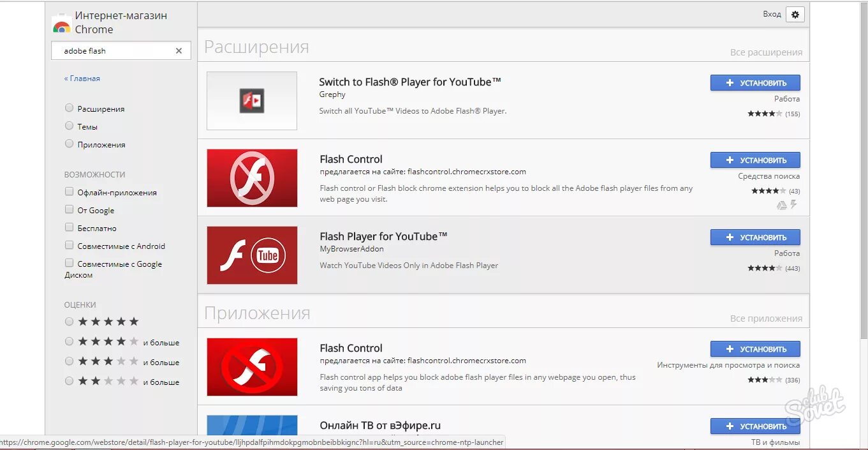
Task: Install Онлайн ТВ от вЭфире.ru
Action: (755, 426)
